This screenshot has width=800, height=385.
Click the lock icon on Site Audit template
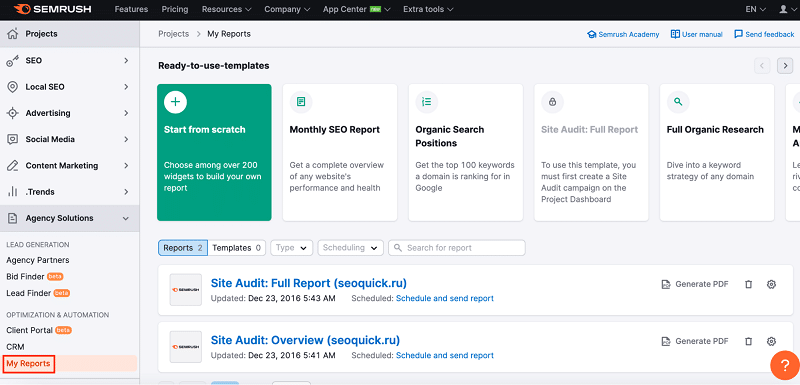coord(552,101)
